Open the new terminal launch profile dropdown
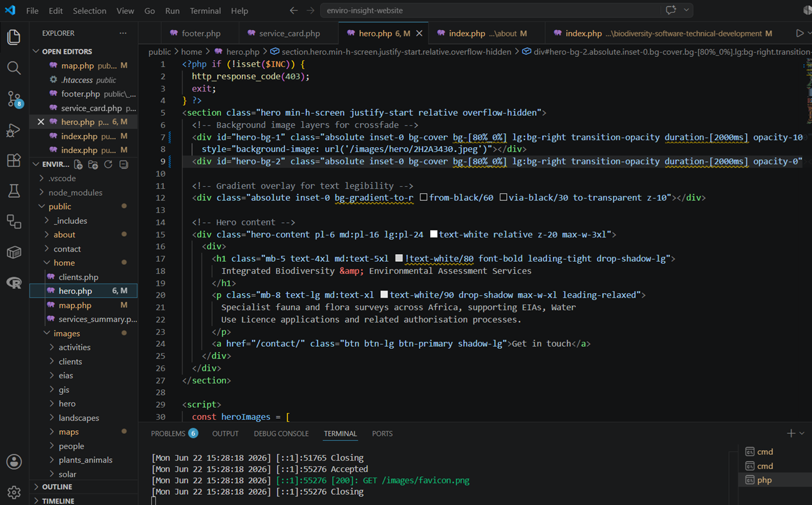 tap(802, 433)
